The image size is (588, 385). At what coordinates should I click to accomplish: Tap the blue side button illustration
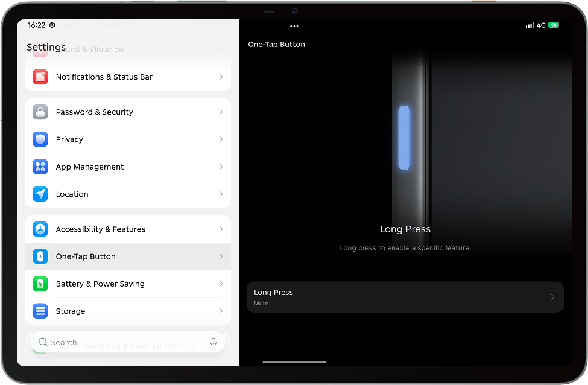click(x=404, y=138)
